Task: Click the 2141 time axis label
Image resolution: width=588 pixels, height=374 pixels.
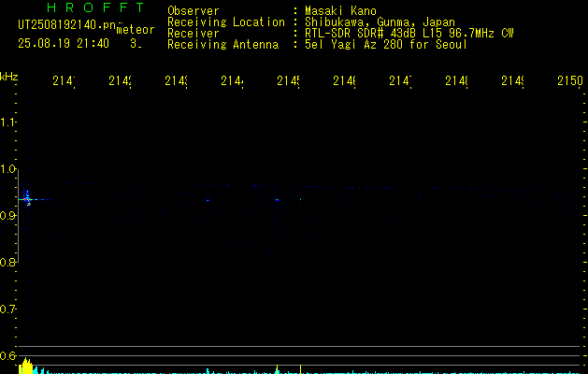Action: coord(64,80)
